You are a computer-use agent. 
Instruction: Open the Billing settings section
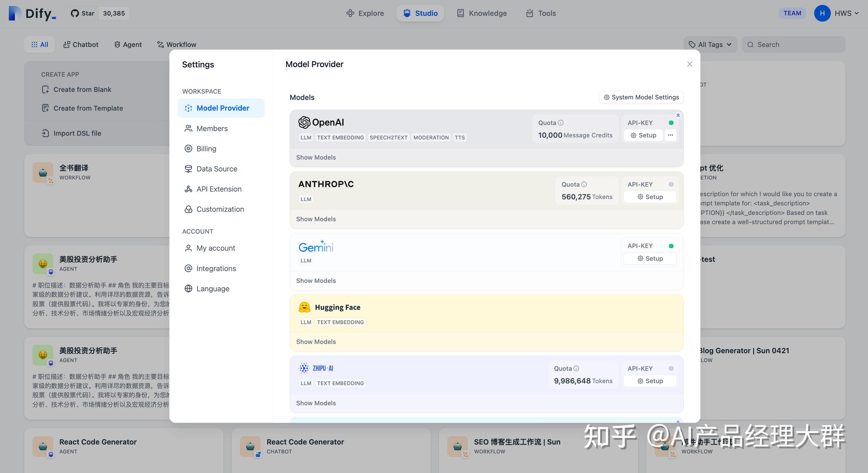[x=206, y=148]
